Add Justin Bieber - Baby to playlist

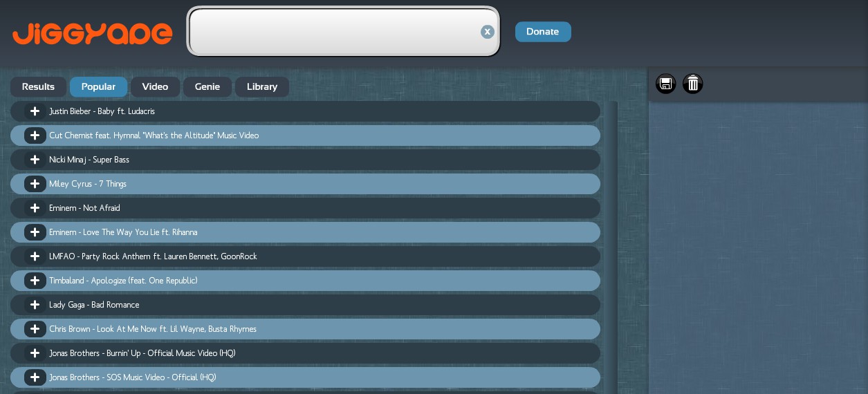point(35,111)
